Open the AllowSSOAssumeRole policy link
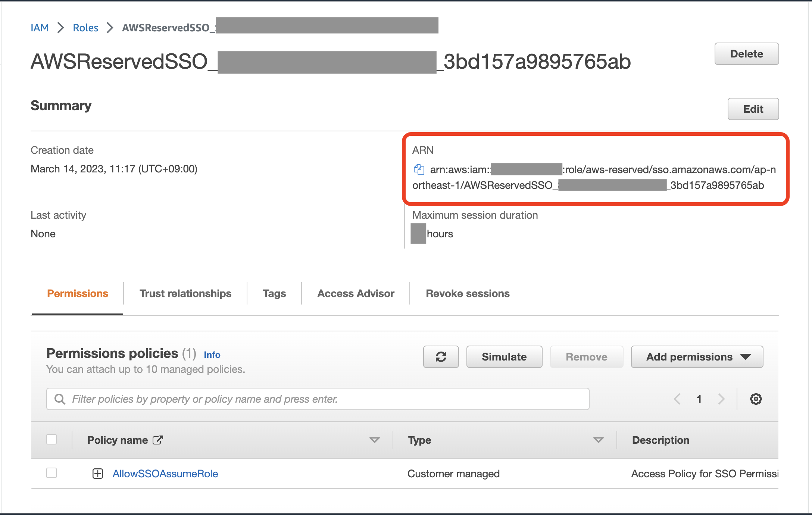The image size is (812, 515). pos(165,473)
